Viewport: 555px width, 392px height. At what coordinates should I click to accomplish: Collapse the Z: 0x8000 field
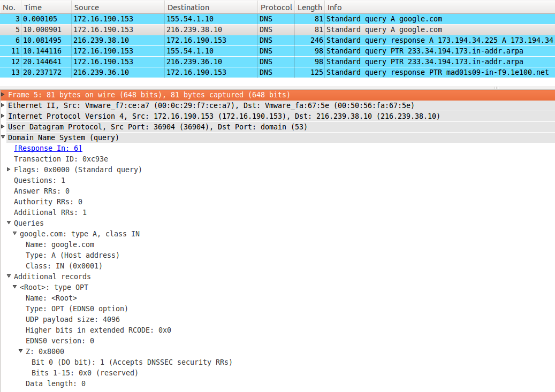(x=20, y=351)
